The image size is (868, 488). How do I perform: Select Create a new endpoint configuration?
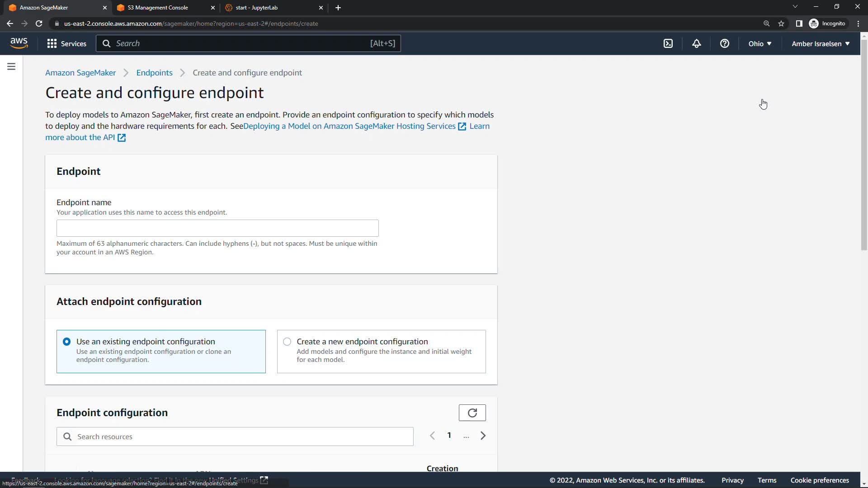click(x=287, y=342)
